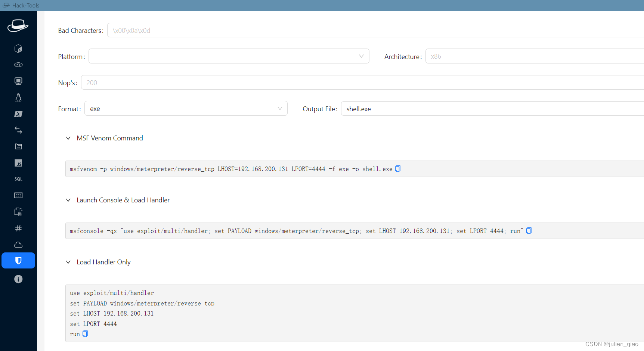Open the Hashing hash-symbol icon
This screenshot has height=351, width=644.
click(18, 228)
